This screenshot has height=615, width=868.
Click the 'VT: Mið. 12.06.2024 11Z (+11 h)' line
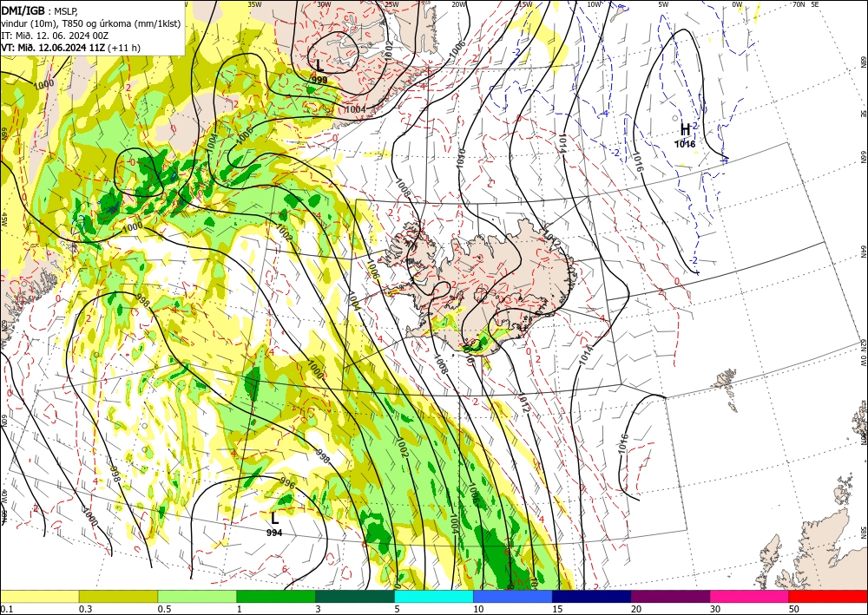(x=71, y=48)
